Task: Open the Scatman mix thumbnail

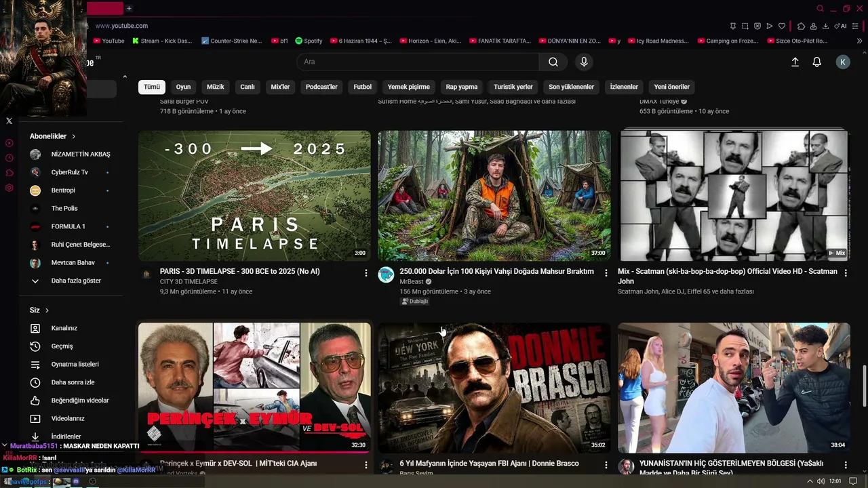Action: click(x=734, y=196)
